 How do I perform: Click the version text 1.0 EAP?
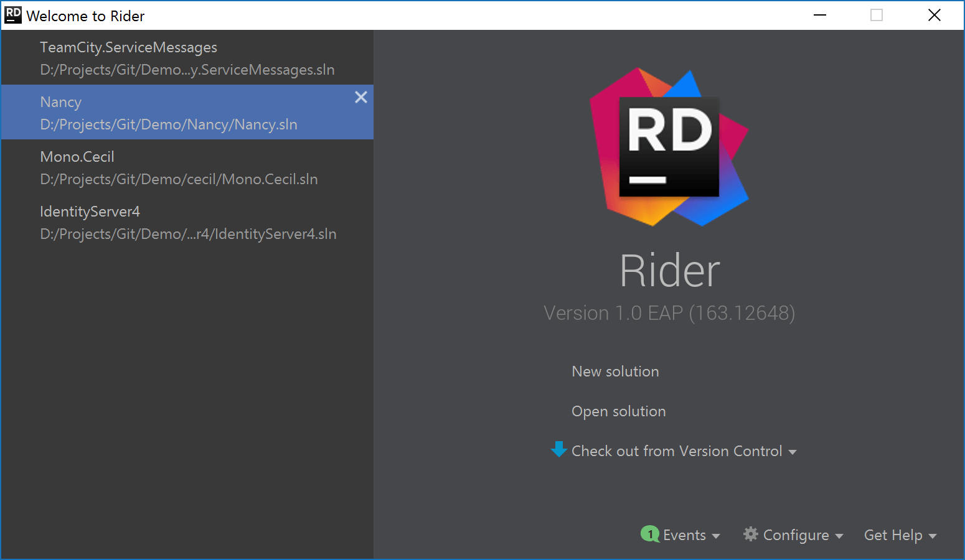669,313
